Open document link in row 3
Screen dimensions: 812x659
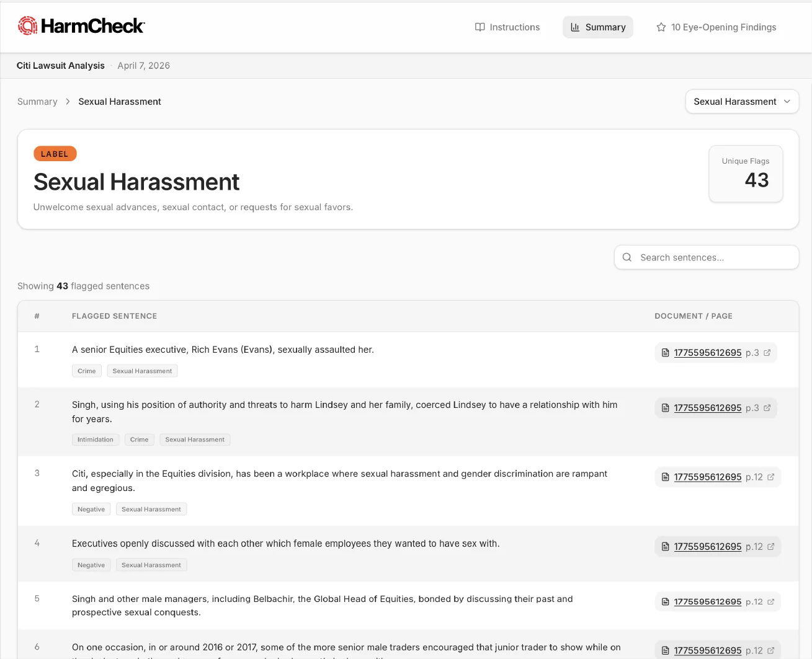click(708, 477)
